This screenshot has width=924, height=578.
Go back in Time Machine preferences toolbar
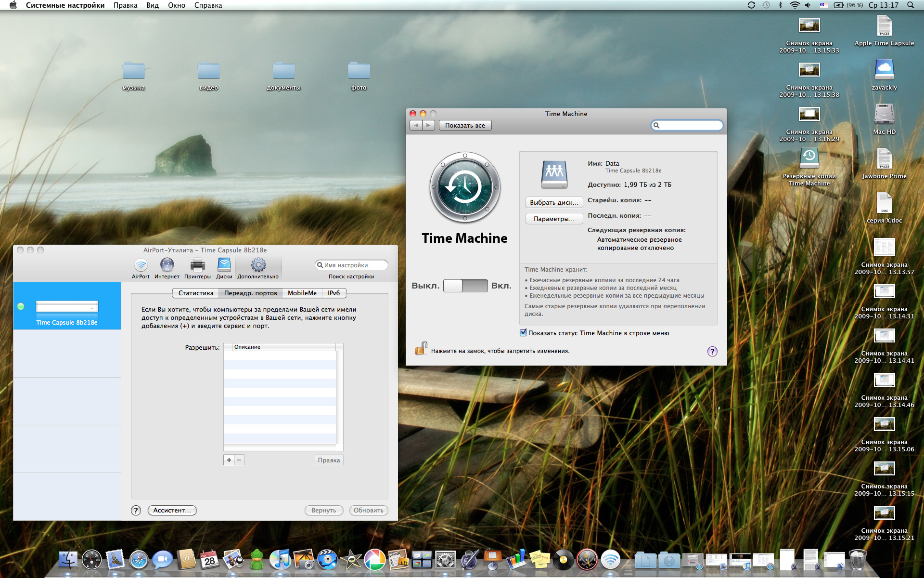coord(416,125)
